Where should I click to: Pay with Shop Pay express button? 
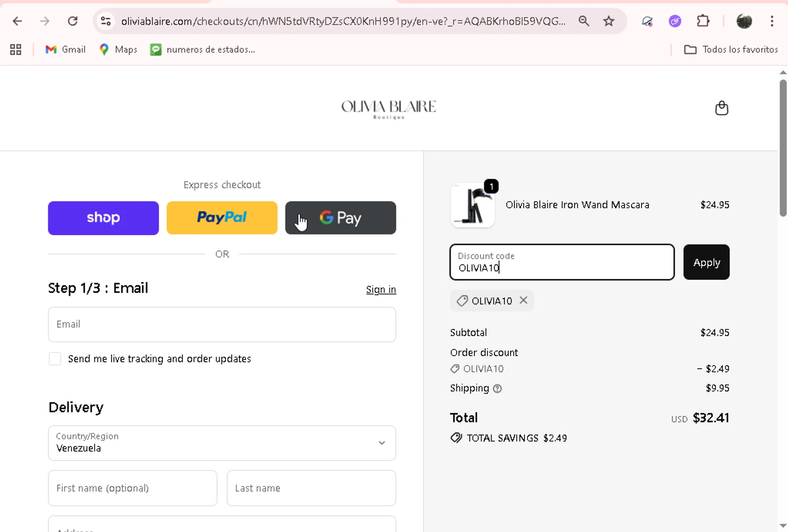click(103, 218)
